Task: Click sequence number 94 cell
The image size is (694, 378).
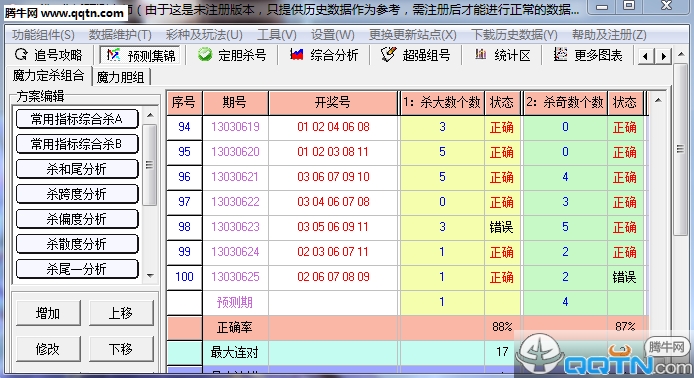Action: (184, 127)
